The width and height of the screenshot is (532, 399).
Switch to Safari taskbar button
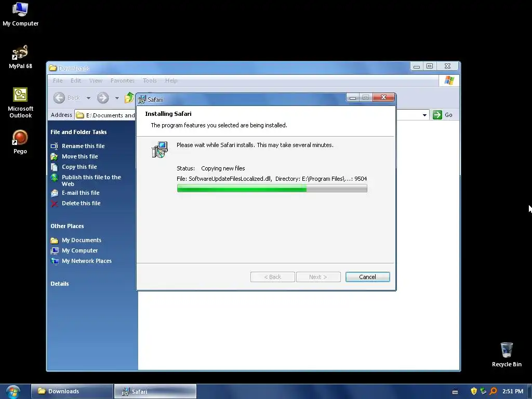pyautogui.click(x=155, y=391)
